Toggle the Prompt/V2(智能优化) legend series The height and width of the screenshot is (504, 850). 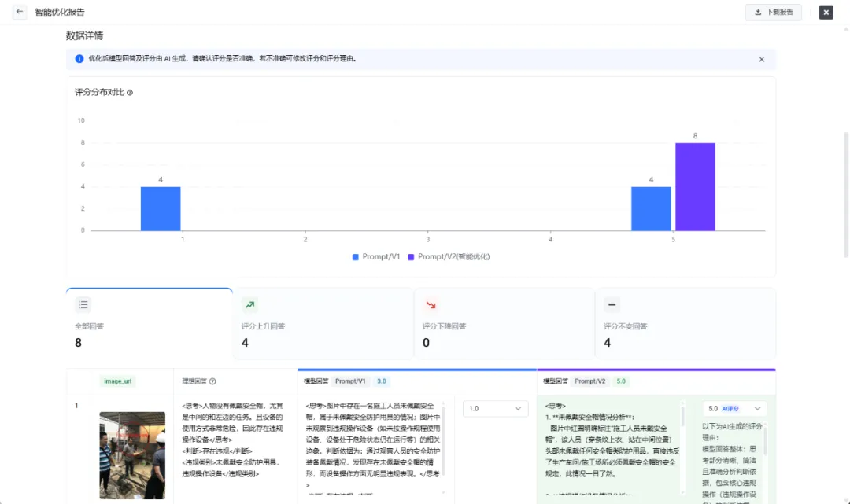click(448, 257)
